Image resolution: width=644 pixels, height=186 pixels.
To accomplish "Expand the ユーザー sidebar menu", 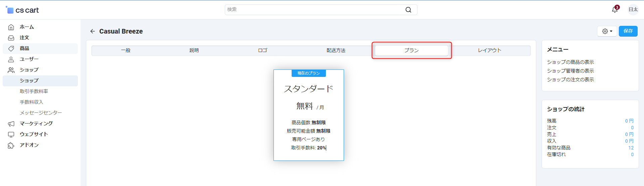I will click(29, 59).
